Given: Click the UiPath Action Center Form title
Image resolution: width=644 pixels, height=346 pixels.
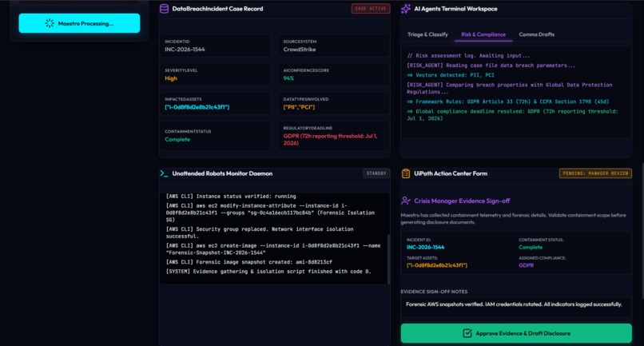Looking at the screenshot, I should (x=451, y=173).
